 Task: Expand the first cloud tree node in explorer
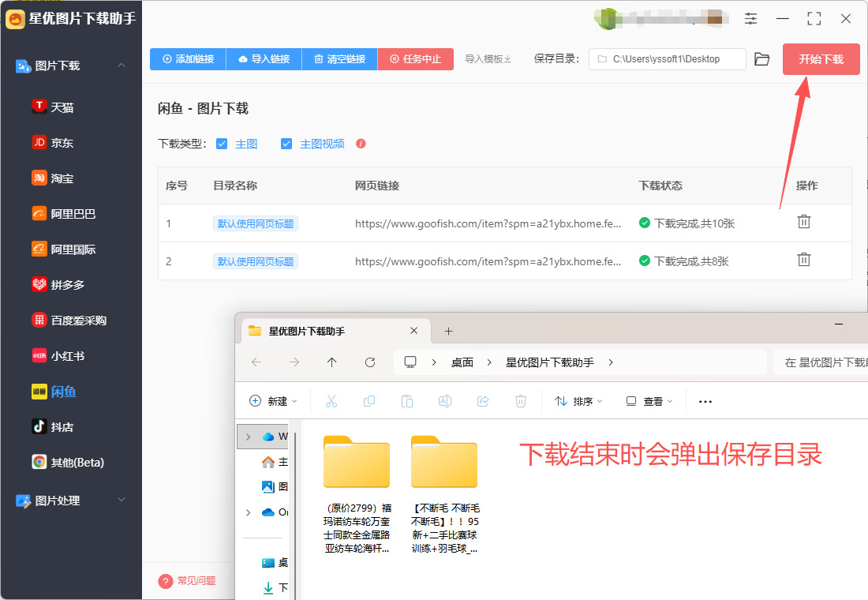click(x=248, y=437)
